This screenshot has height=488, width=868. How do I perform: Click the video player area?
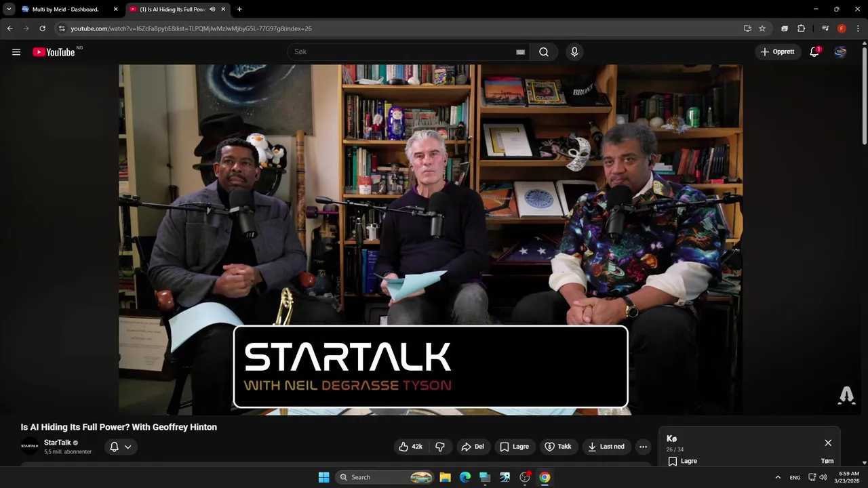(431, 239)
